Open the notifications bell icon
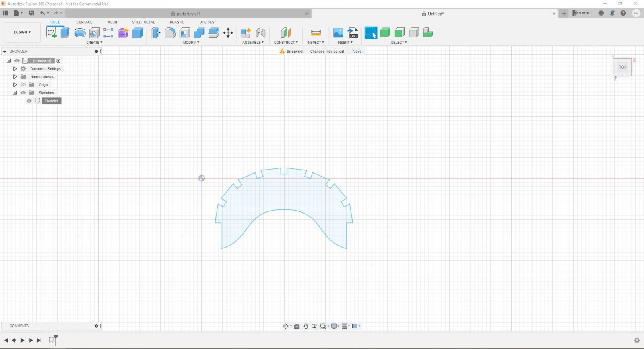The image size is (644, 349). 612,13
